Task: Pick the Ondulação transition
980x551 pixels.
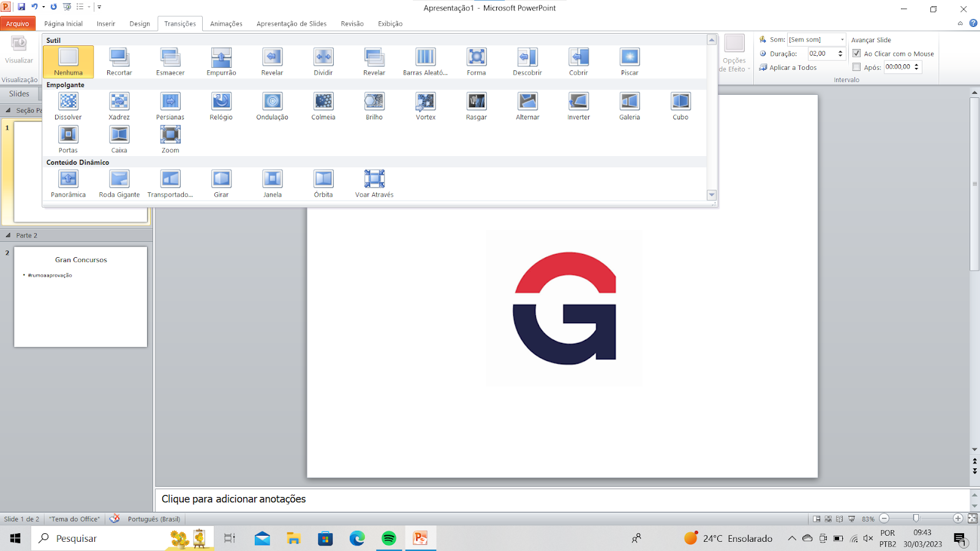Action: (x=272, y=107)
